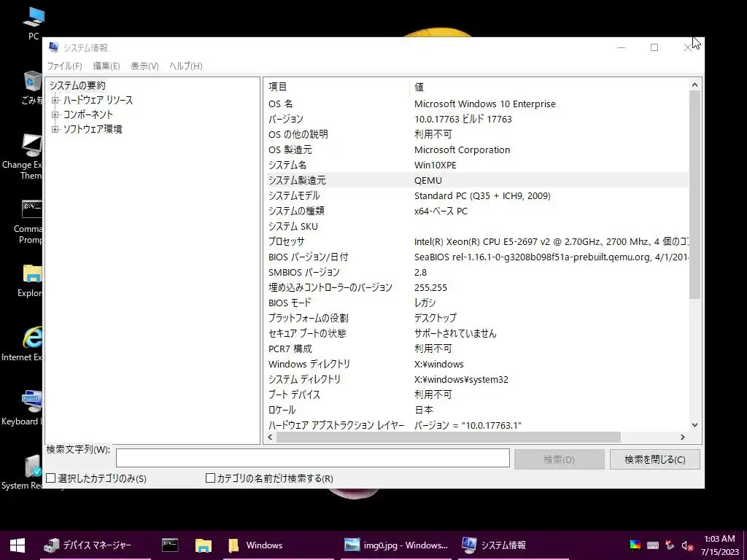Select the バージョン row
Screen dimensions: 747x560
click(x=476, y=119)
